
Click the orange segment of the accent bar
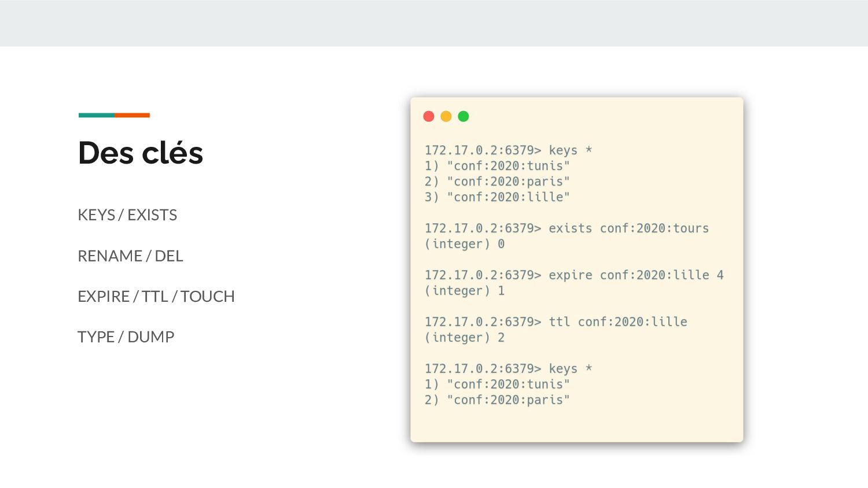pos(132,115)
